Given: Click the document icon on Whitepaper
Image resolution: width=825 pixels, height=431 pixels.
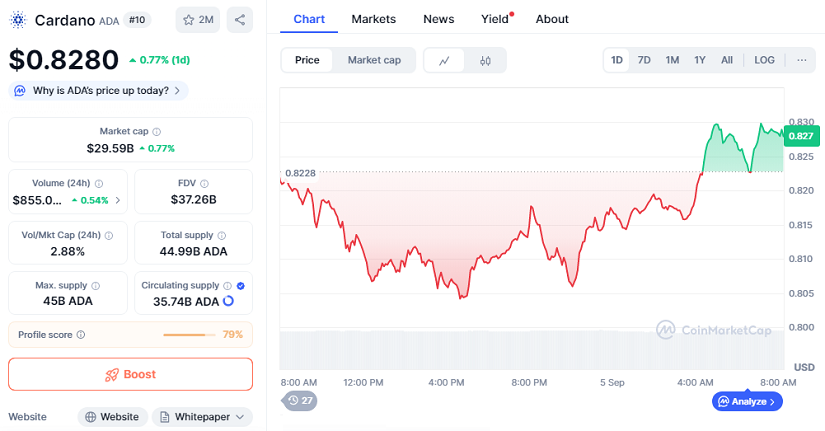Looking at the screenshot, I should pyautogui.click(x=165, y=417).
